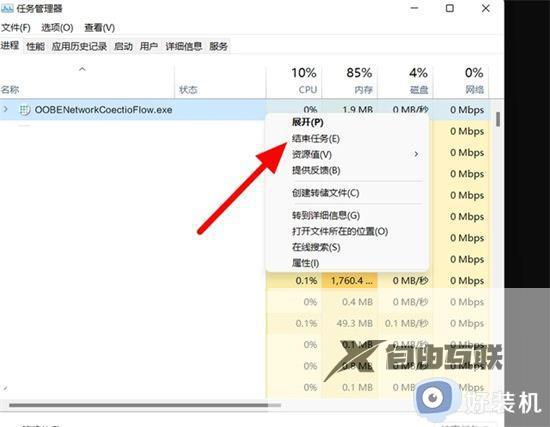The height and width of the screenshot is (427, 550).
Task: Choose 展开(P) in context menu
Action: [308, 122]
